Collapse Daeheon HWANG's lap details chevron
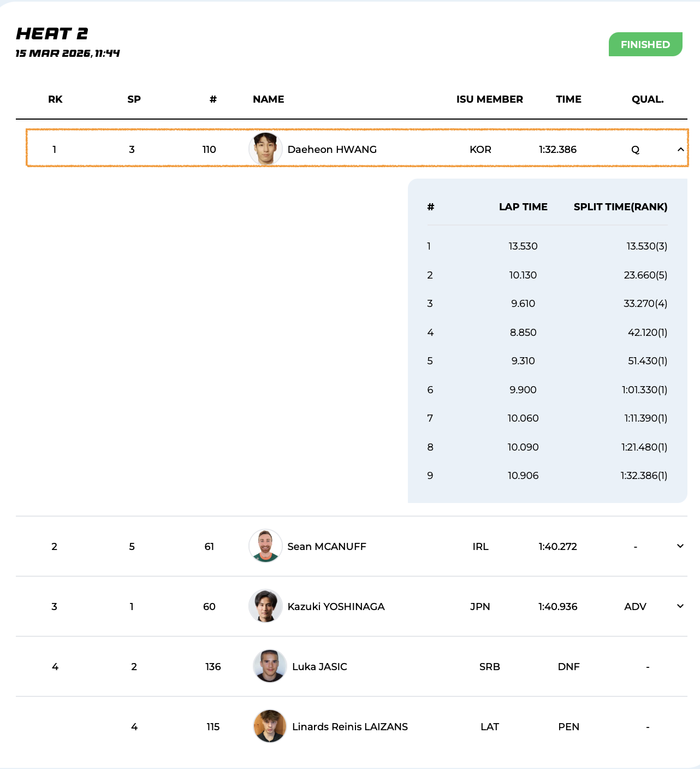The image size is (700, 769). [x=680, y=149]
